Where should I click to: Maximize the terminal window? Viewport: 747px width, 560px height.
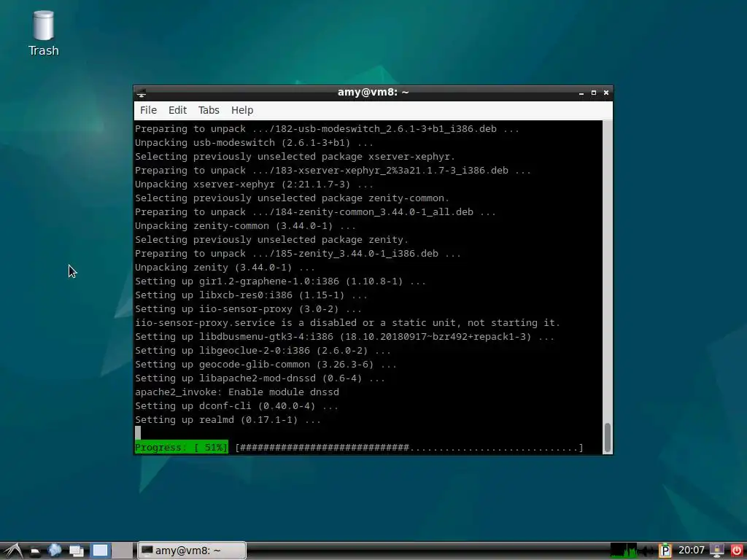pyautogui.click(x=594, y=93)
